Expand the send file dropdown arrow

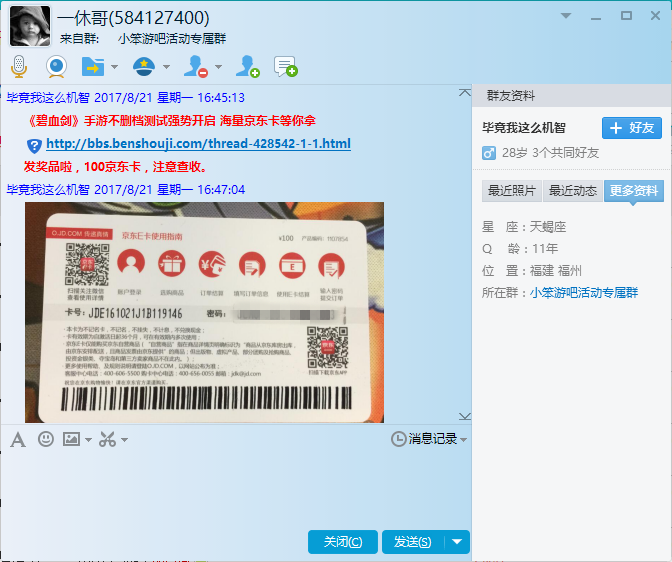click(x=114, y=66)
